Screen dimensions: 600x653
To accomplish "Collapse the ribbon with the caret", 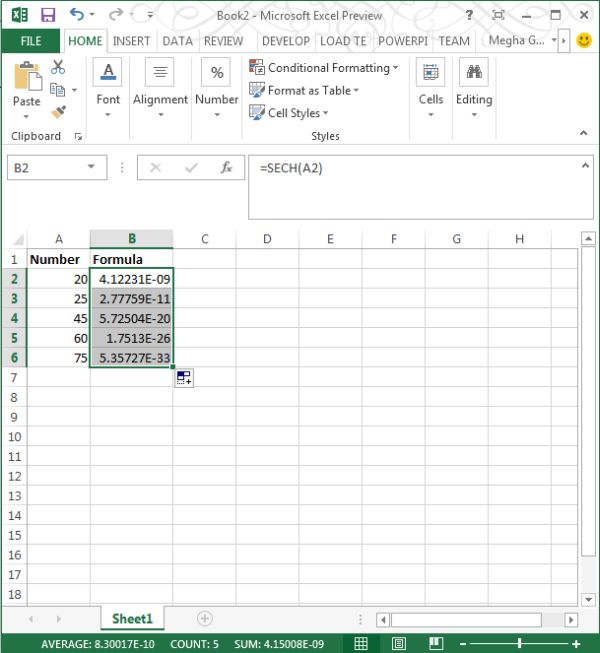I will pyautogui.click(x=583, y=133).
